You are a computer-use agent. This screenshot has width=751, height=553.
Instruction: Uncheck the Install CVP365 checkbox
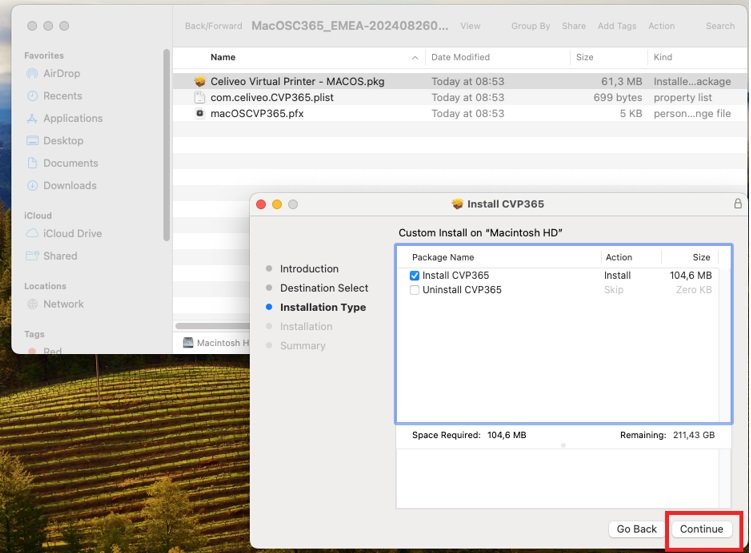click(x=414, y=275)
